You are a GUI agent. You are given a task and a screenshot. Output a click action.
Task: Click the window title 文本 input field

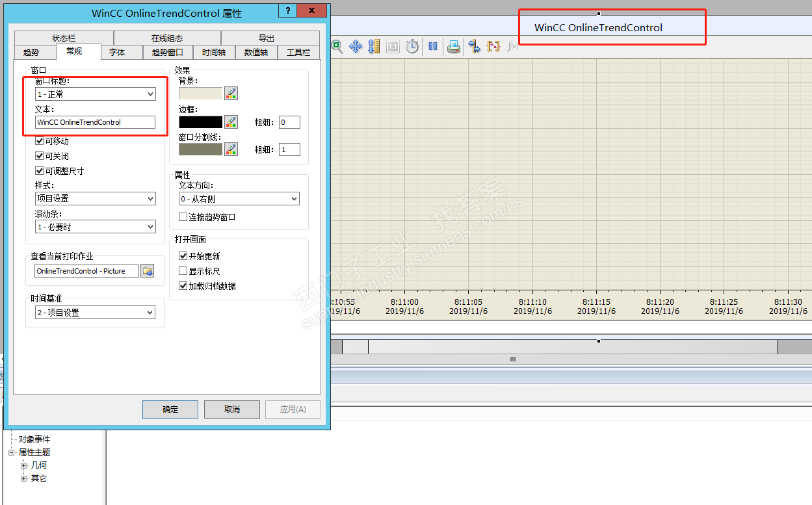(95, 122)
